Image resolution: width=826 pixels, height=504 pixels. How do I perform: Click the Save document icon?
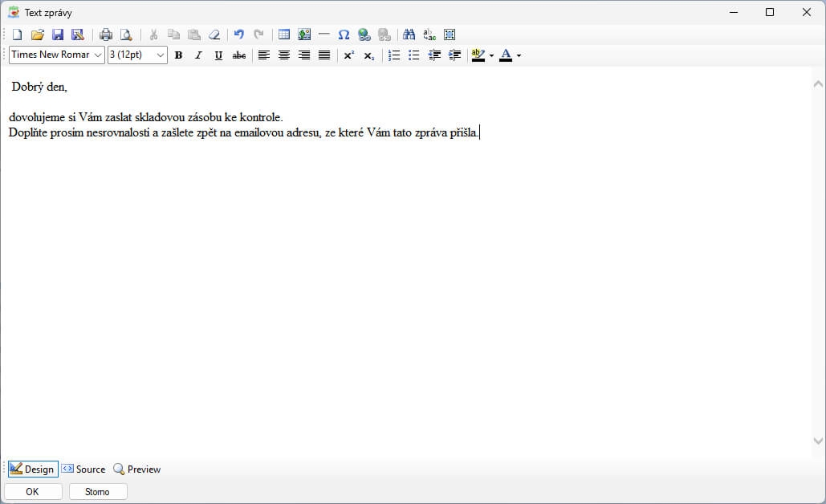58,35
